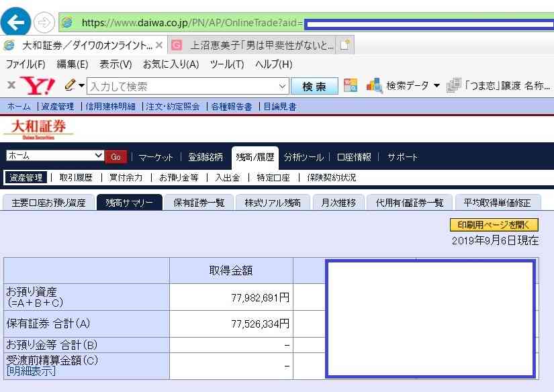Open the 信用建株明細 favorites link
Viewport: 554px width, 392px height.
[x=111, y=107]
